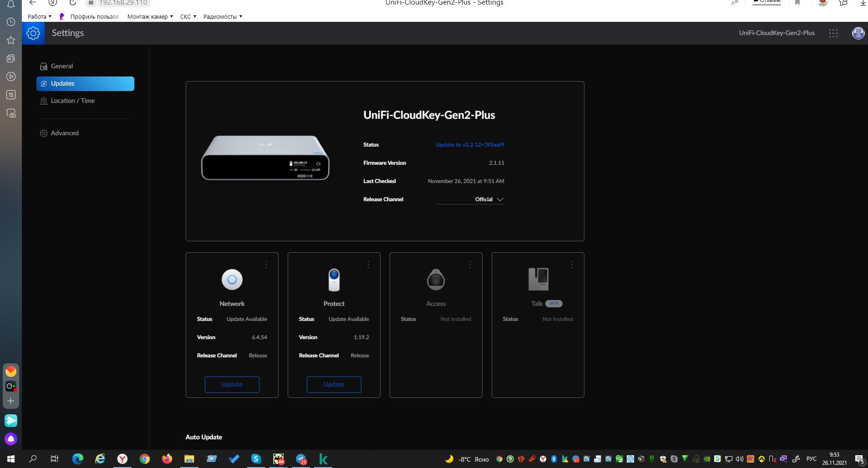The height and width of the screenshot is (468, 868).
Task: Open the apps grid dots menu
Action: tap(833, 33)
